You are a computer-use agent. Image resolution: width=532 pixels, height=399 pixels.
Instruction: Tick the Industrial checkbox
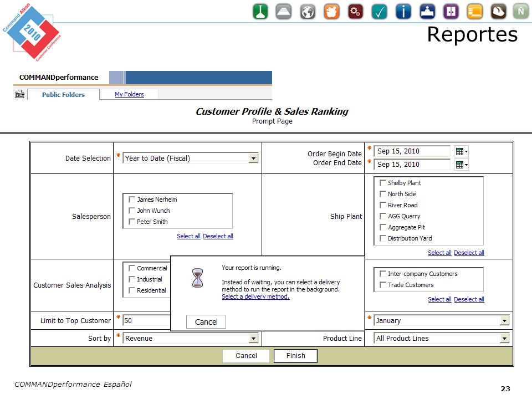tap(132, 279)
